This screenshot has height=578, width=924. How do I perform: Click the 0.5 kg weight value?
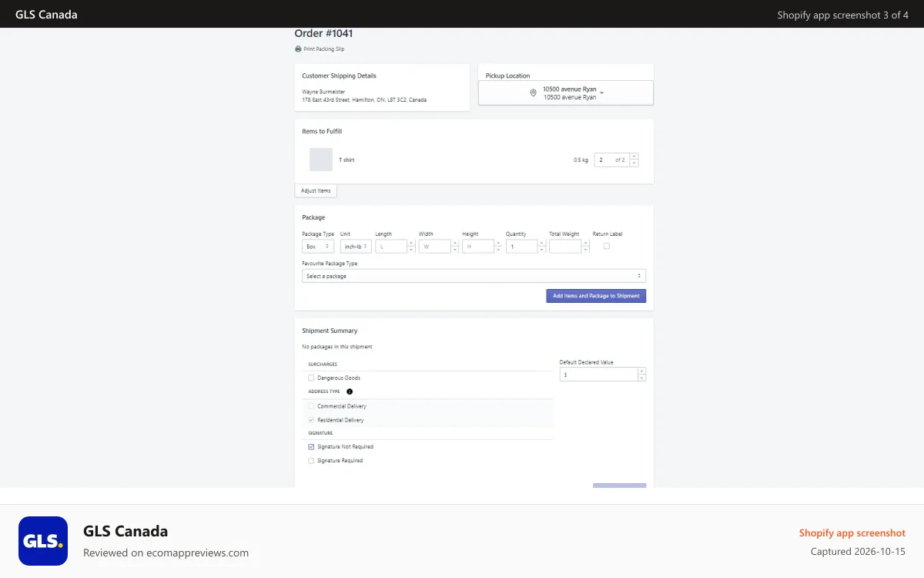click(x=581, y=160)
